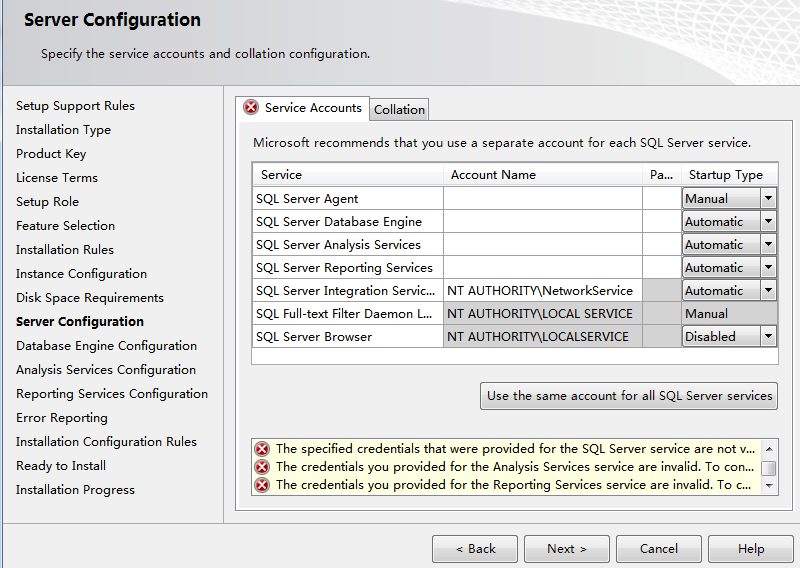This screenshot has width=800, height=568.
Task: Select SQL Full-text Filter Daemon L... row
Action: [x=348, y=313]
